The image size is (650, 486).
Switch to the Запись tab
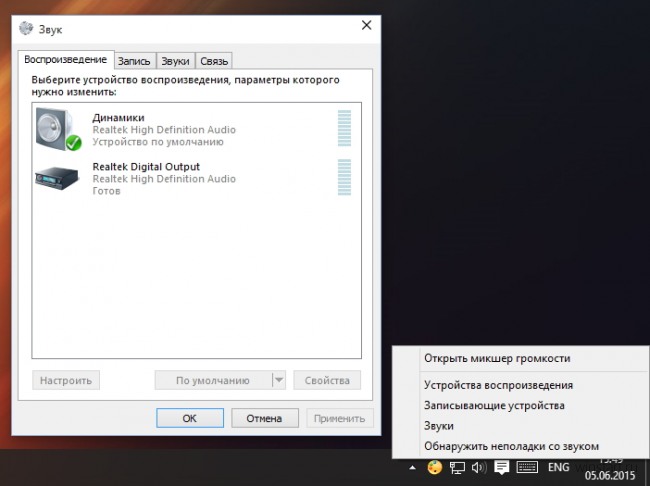tap(134, 61)
